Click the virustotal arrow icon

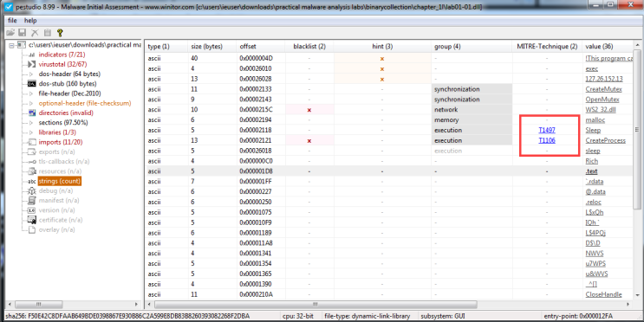tap(31, 64)
